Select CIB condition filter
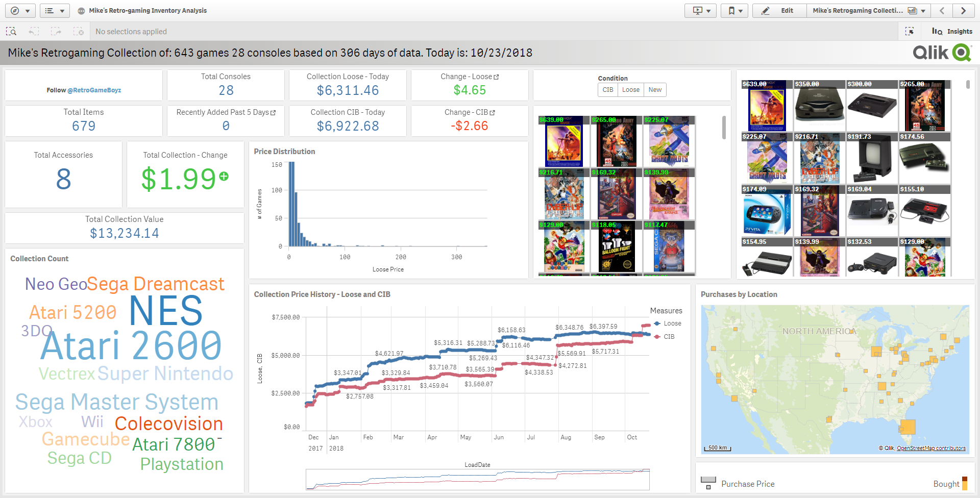Image resolution: width=980 pixels, height=498 pixels. (608, 90)
